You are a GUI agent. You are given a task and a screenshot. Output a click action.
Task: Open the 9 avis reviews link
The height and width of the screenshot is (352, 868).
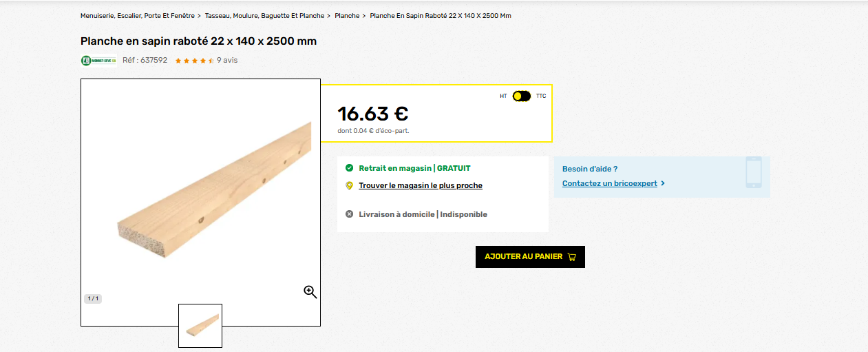(x=227, y=61)
